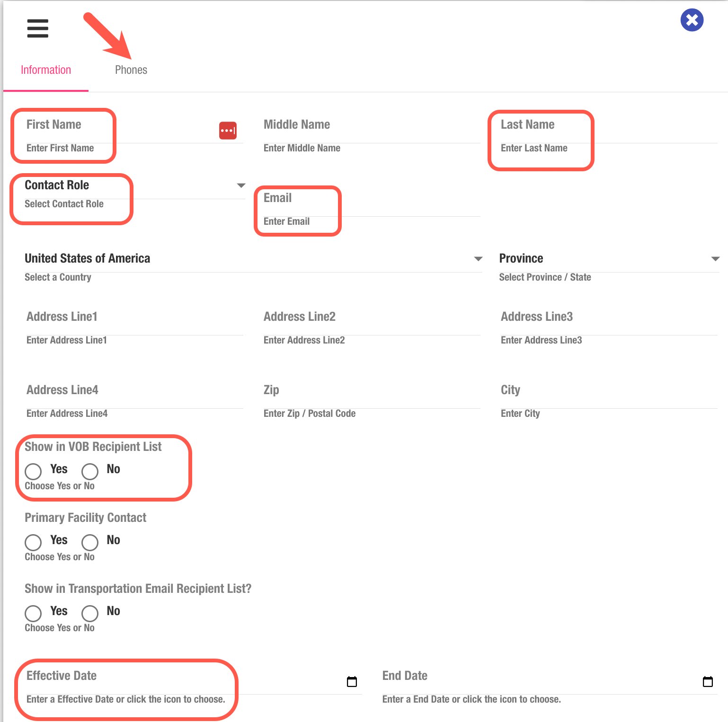Open the Effective Date calendar icon
Viewport: 728px width, 722px height.
click(352, 681)
